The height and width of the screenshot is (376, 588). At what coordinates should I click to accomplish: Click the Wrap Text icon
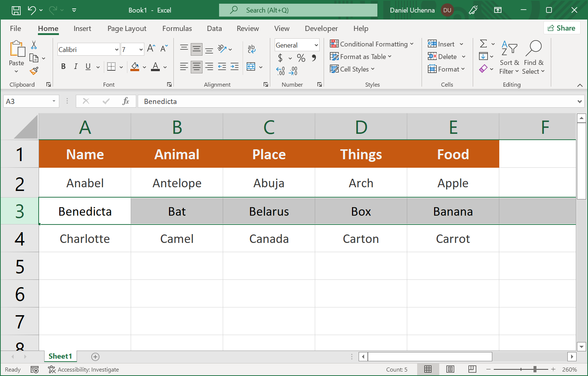251,49
